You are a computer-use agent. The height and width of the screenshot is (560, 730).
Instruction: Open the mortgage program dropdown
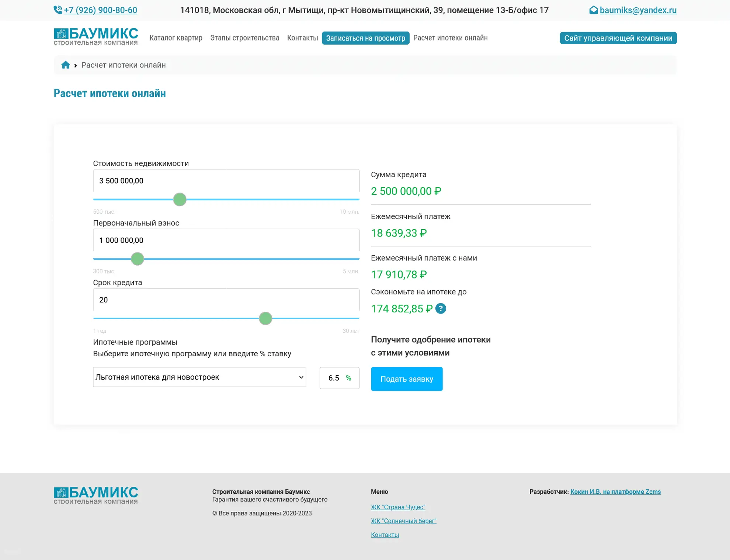(x=199, y=377)
